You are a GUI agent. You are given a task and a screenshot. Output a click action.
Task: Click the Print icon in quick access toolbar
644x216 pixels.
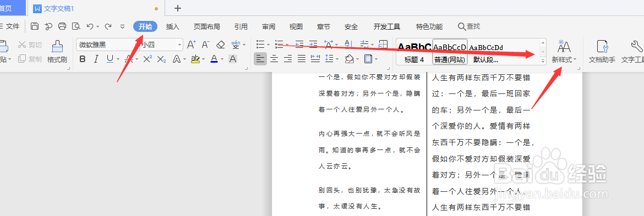[62, 26]
